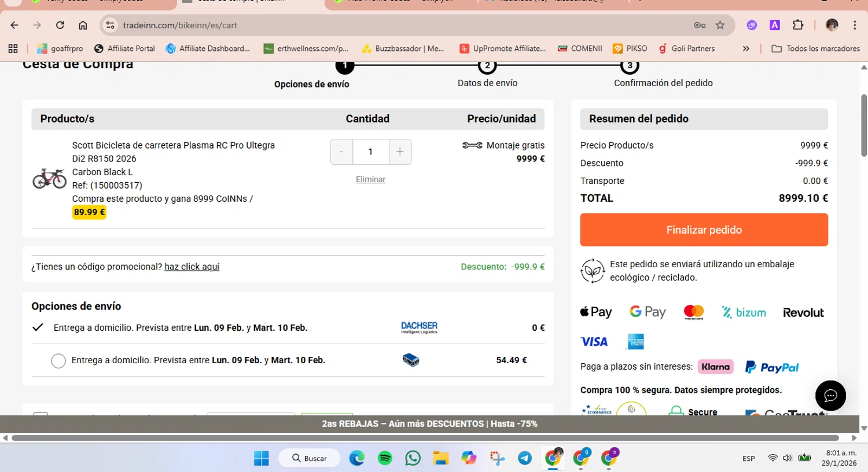The width and height of the screenshot is (868, 472).
Task: Select the free DACHSER home delivery option
Action: tap(38, 327)
